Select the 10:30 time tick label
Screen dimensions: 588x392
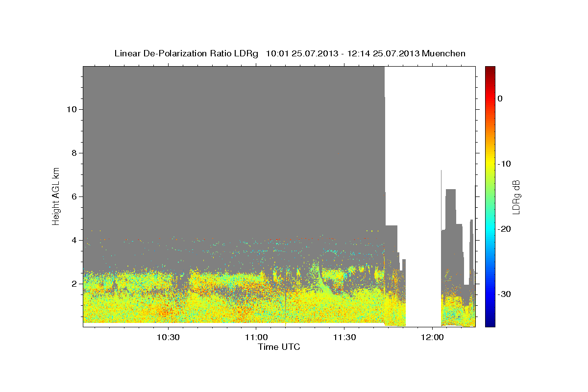click(168, 337)
